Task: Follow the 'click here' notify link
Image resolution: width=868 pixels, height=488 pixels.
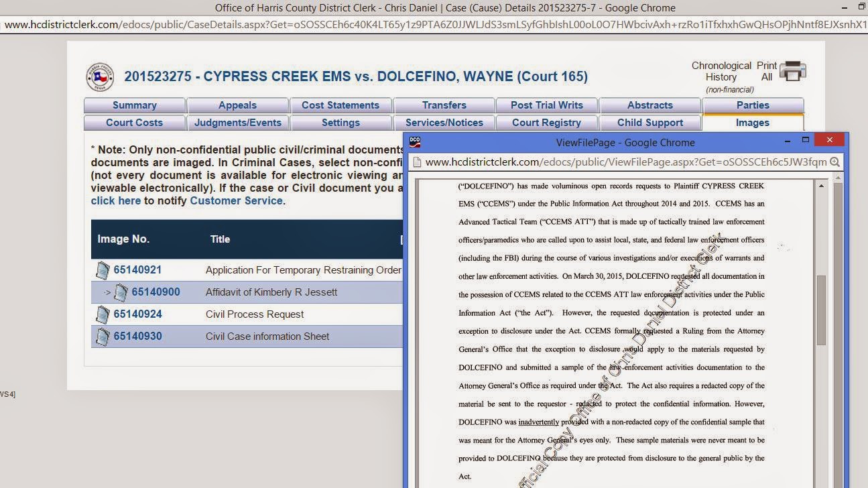Action: 116,201
